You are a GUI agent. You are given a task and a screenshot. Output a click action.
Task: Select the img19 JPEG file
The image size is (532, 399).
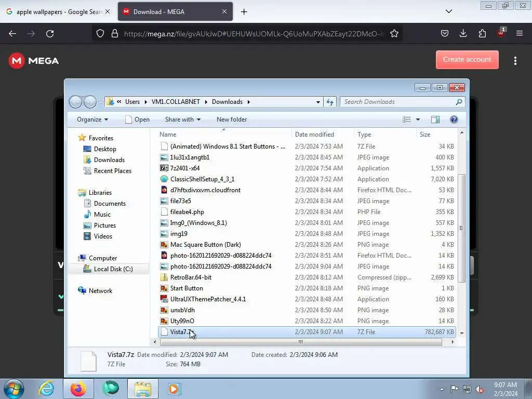(179, 234)
